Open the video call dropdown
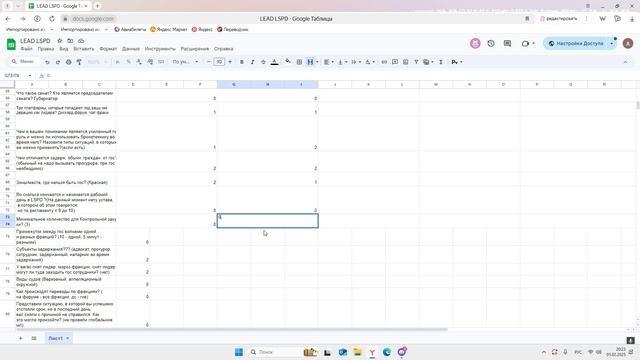Image resolution: width=640 pixels, height=360 pixels. (x=528, y=43)
